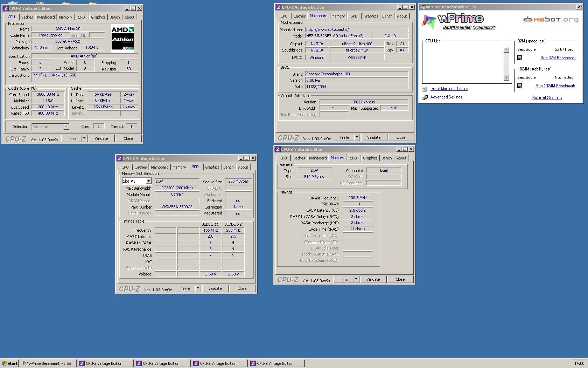The width and height of the screenshot is (588, 368).
Task: Expand the Socket #1 selection dropdown
Action: (66, 127)
